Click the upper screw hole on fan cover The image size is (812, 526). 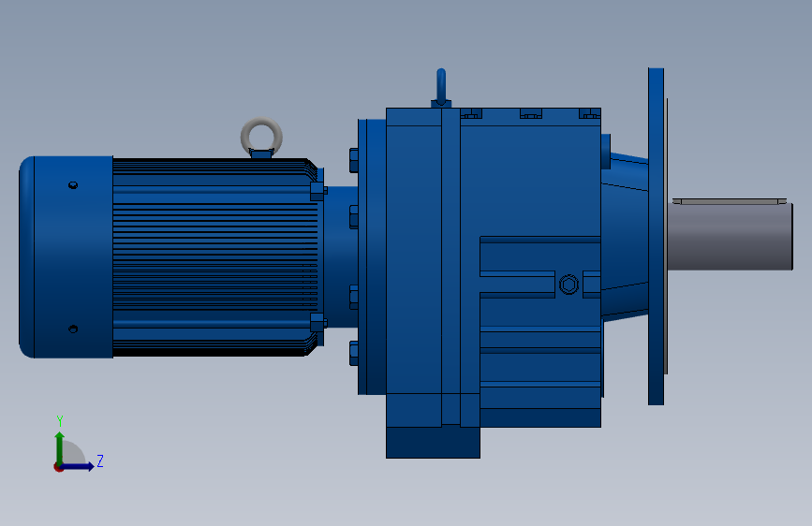(73, 185)
